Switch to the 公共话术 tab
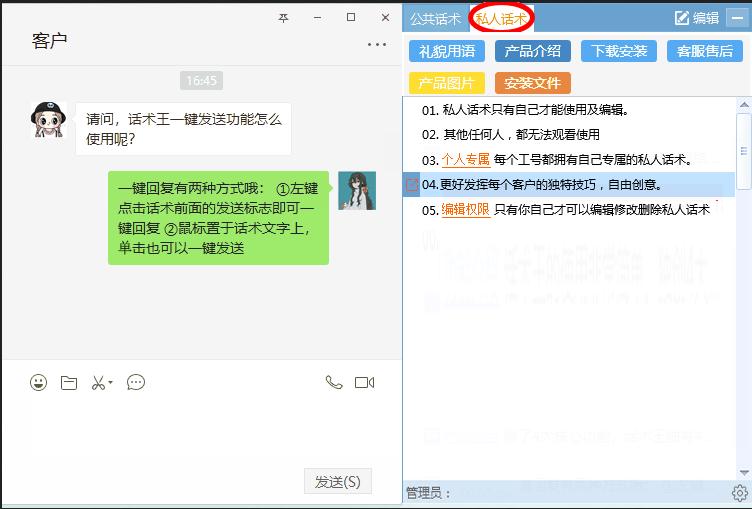The width and height of the screenshot is (752, 509). [x=435, y=18]
